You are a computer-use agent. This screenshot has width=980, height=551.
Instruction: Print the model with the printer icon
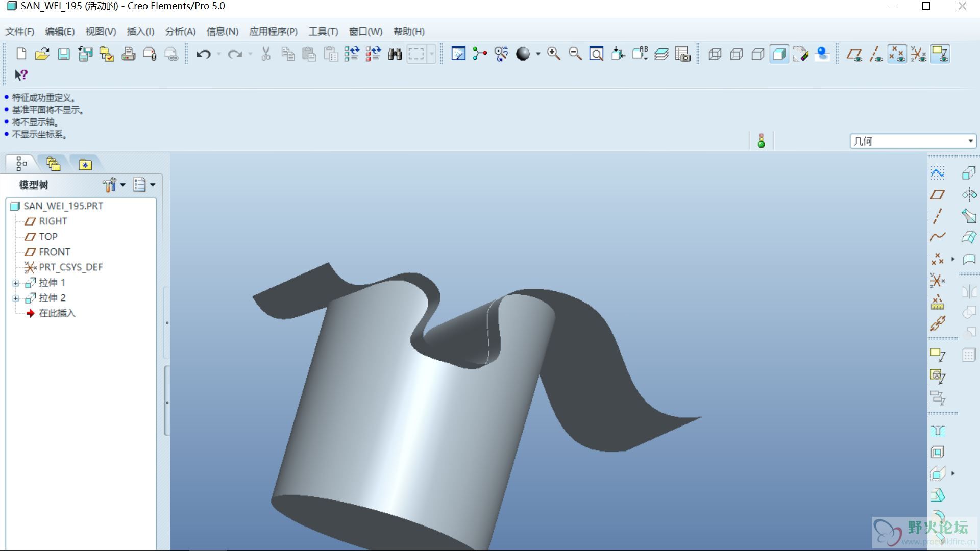[x=128, y=54]
